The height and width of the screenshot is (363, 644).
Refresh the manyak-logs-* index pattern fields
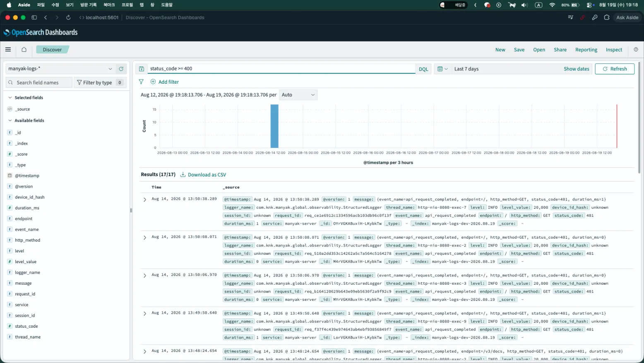tap(121, 69)
